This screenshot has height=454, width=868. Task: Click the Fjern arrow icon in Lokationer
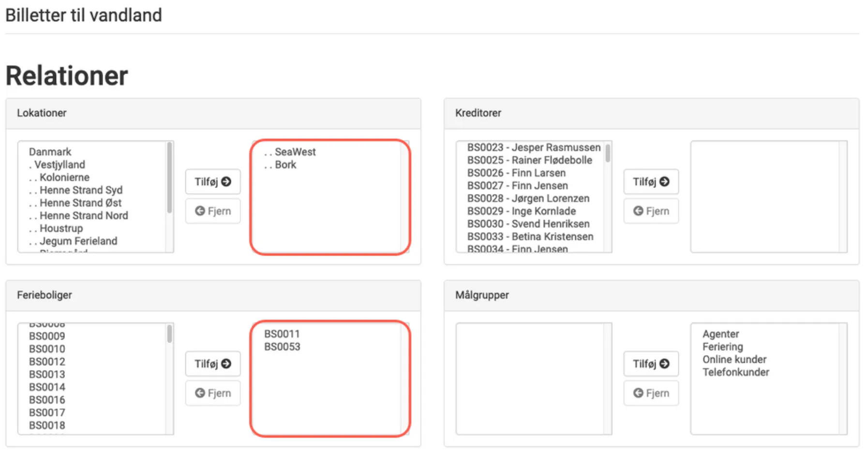[x=200, y=211]
